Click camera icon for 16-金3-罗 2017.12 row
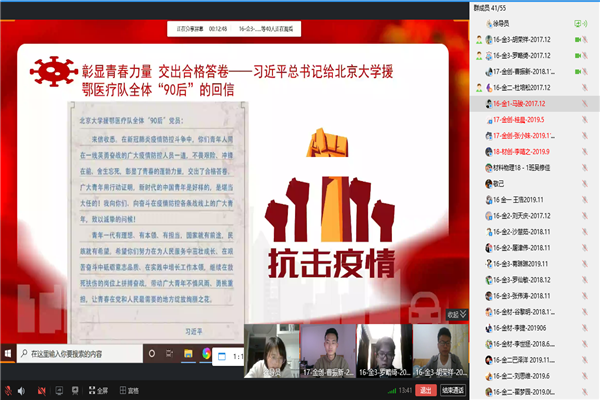This screenshot has width=600, height=400. click(x=578, y=56)
